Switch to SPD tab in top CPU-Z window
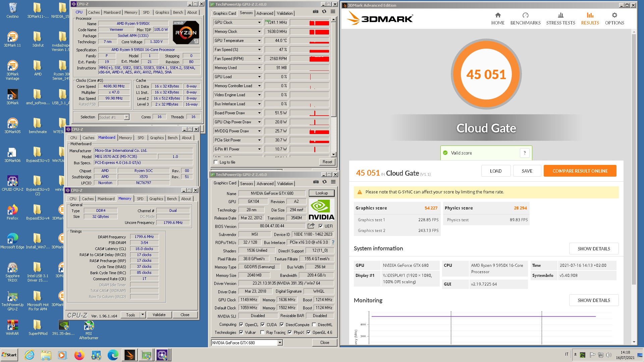 click(146, 12)
